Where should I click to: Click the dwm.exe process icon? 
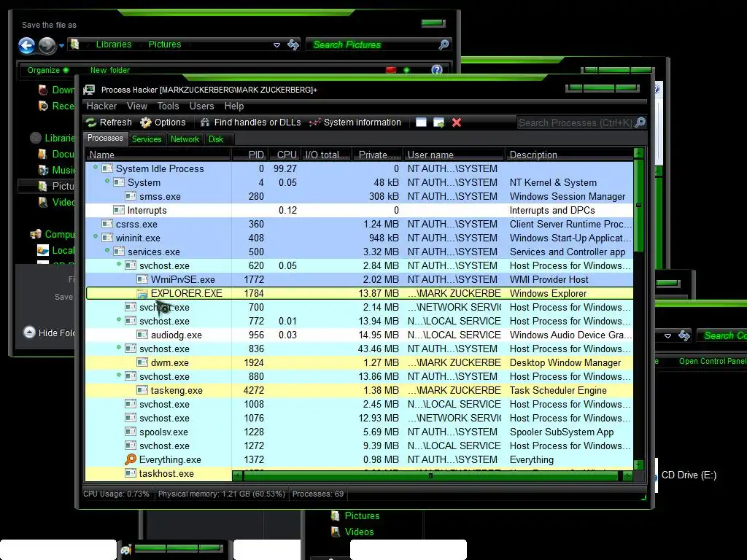(x=142, y=362)
